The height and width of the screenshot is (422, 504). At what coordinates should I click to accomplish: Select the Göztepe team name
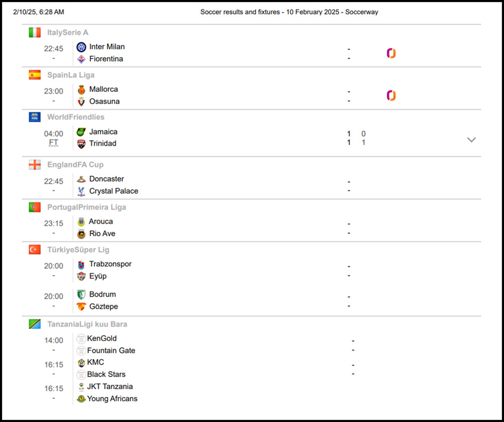[x=103, y=307]
